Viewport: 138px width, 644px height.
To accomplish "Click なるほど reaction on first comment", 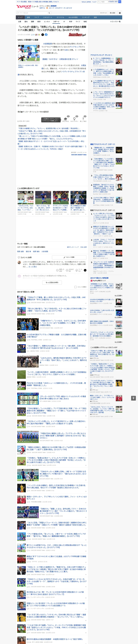I will pyautogui.click(x=70, y=270).
